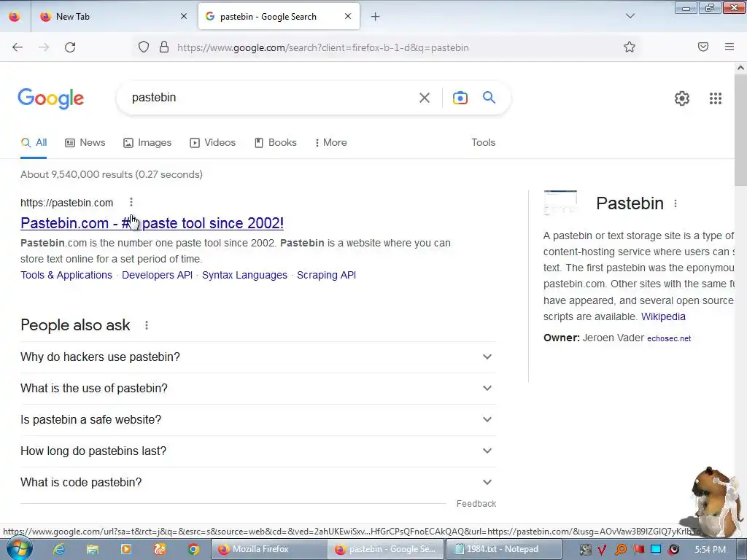This screenshot has width=747, height=560.
Task: Launch Internet Explorer from the taskbar
Action: point(59,549)
